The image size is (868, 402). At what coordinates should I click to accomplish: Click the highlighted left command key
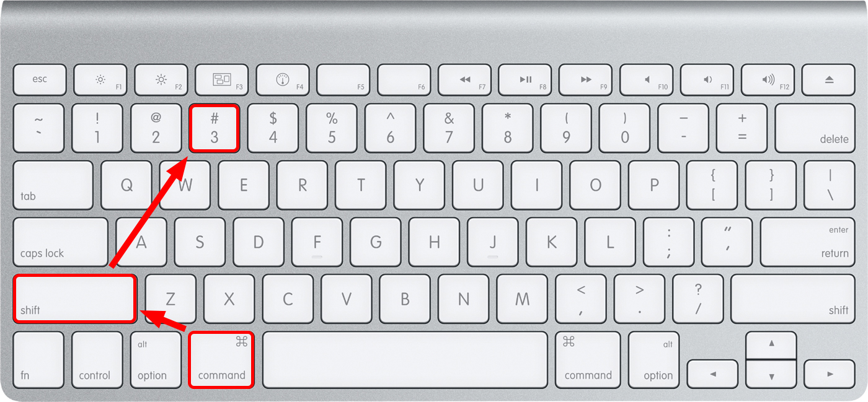(x=221, y=360)
